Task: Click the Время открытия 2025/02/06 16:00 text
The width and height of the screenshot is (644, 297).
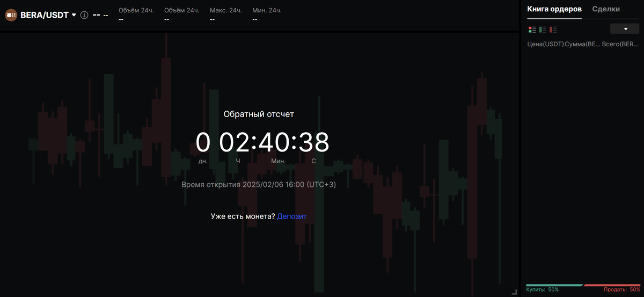Action: [259, 184]
